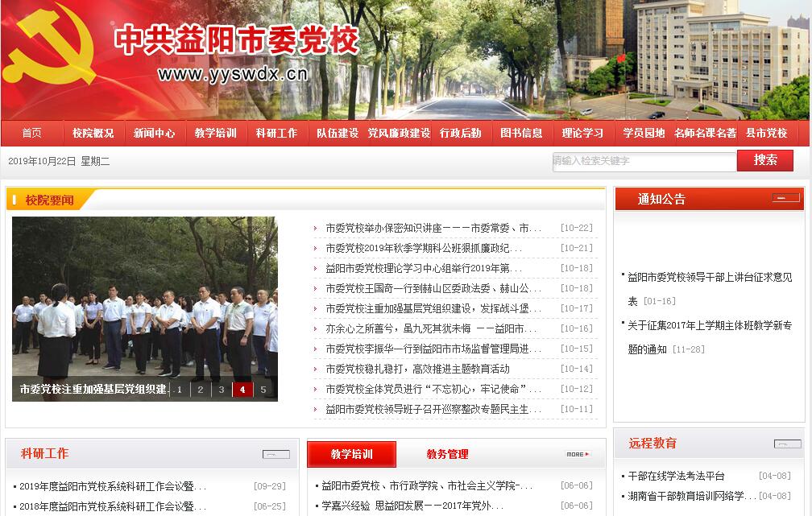Select 科研工作 in the navigation bar
The height and width of the screenshot is (516, 812).
[x=276, y=133]
